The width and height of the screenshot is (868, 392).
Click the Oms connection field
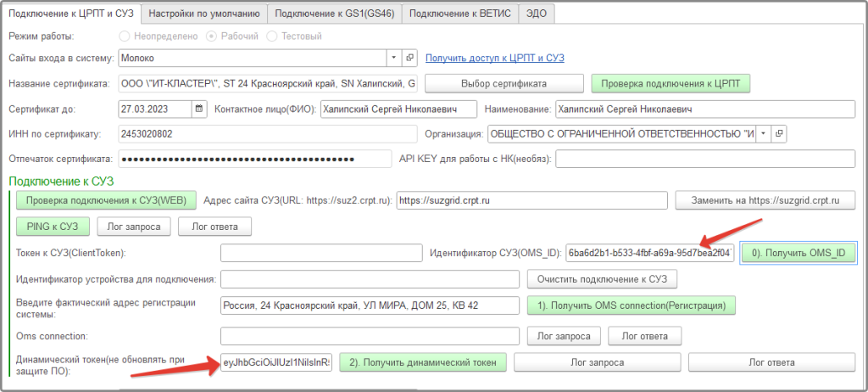(x=370, y=336)
